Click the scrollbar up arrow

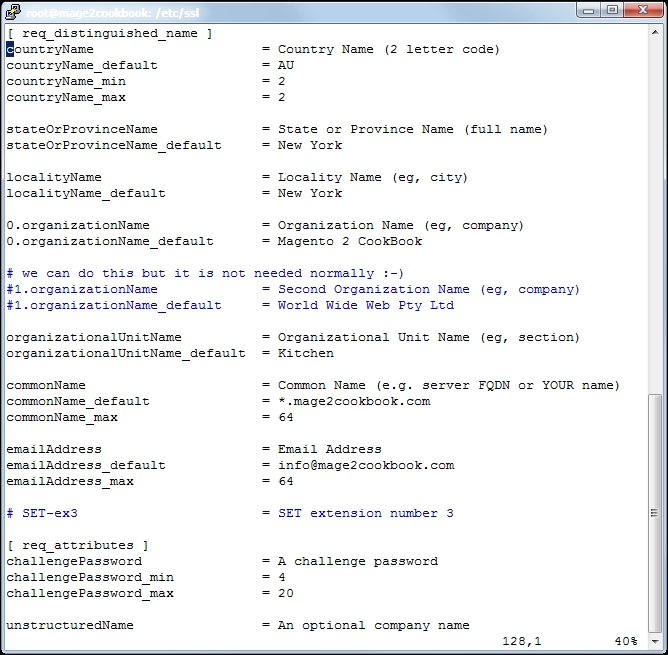coord(655,34)
